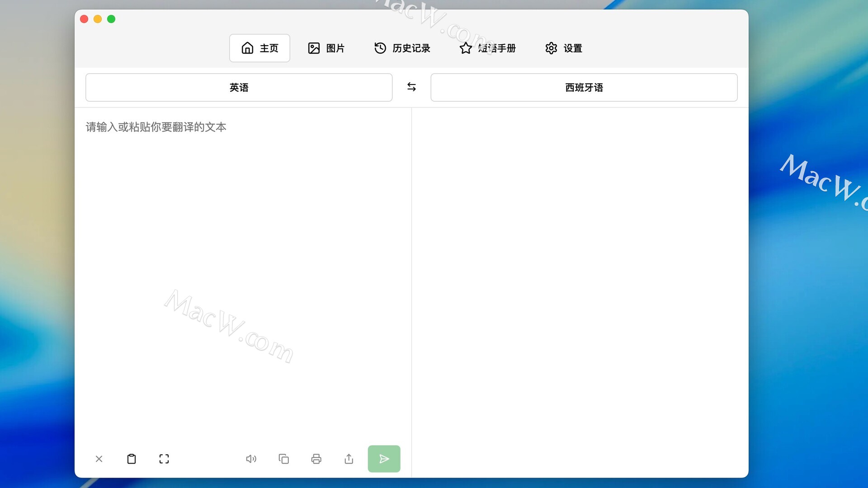Paste from clipboard icon
Image resolution: width=868 pixels, height=488 pixels.
132,459
